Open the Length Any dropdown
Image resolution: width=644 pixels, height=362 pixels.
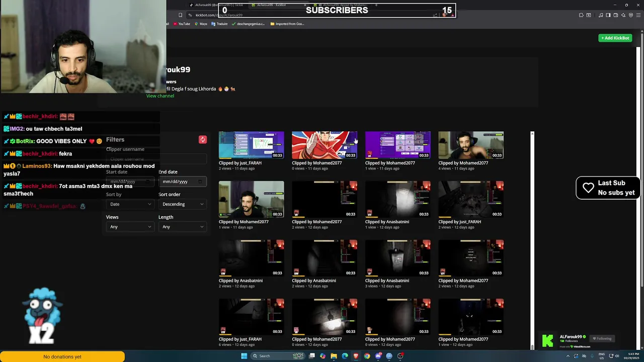click(x=183, y=227)
